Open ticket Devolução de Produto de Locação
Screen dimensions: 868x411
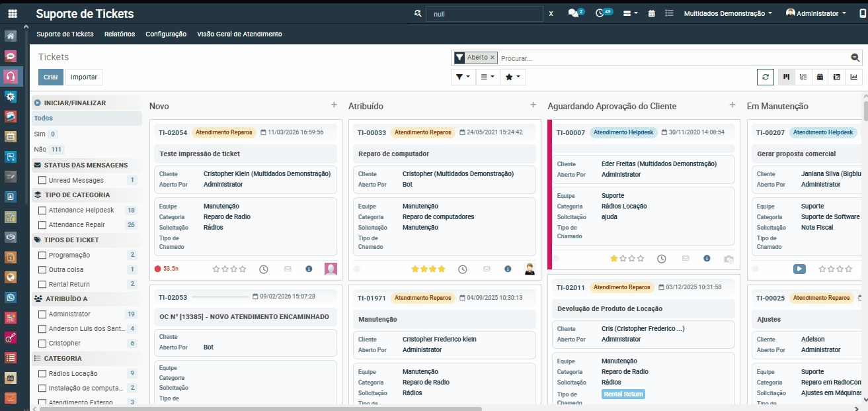coord(610,308)
